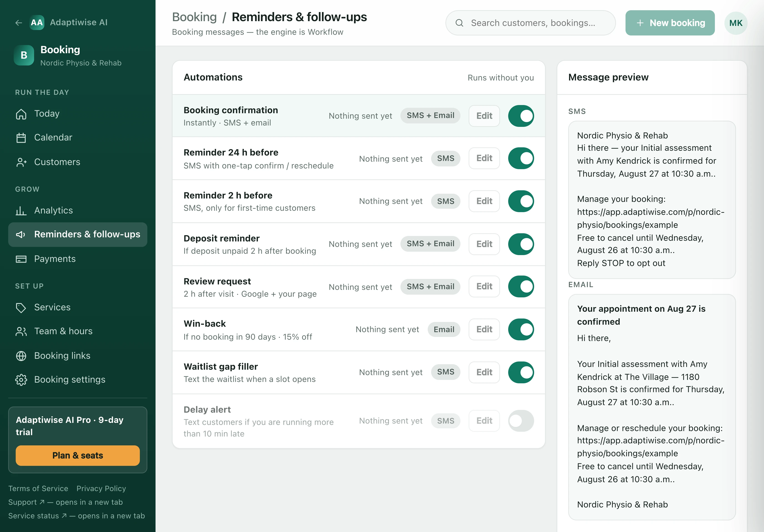The width and height of the screenshot is (764, 532).
Task: Click the SMS badge on Reminder 24 h before
Action: (x=446, y=158)
